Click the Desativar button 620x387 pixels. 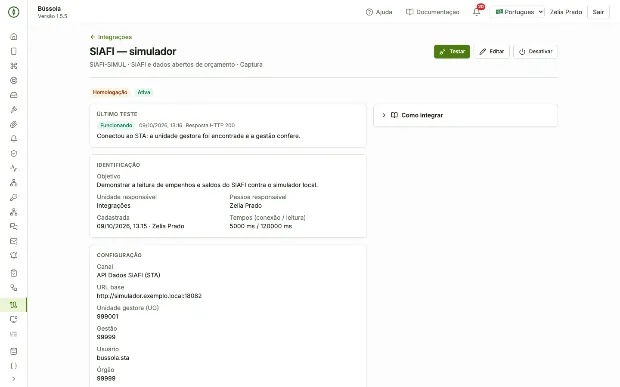535,51
